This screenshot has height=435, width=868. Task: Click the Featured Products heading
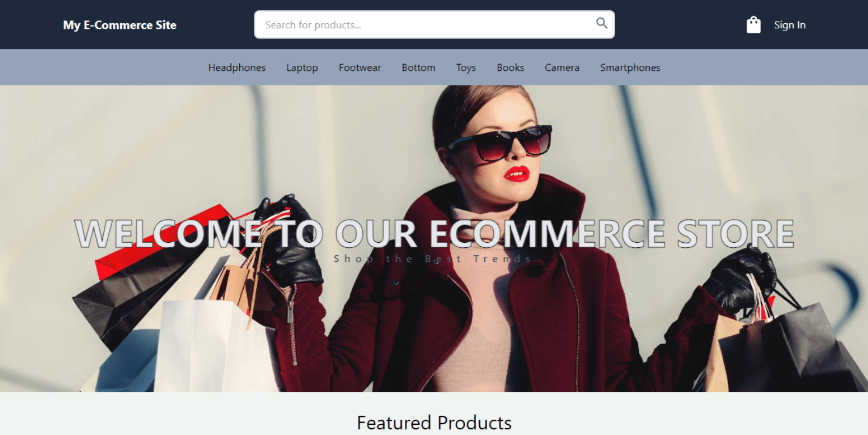[x=434, y=423]
